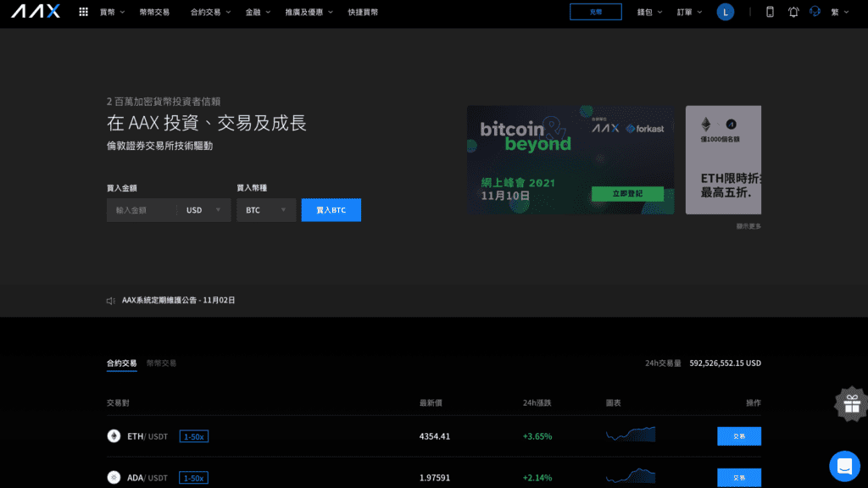Click the 1-50x leverage tag for ADA
This screenshot has width=868, height=488.
click(194, 478)
